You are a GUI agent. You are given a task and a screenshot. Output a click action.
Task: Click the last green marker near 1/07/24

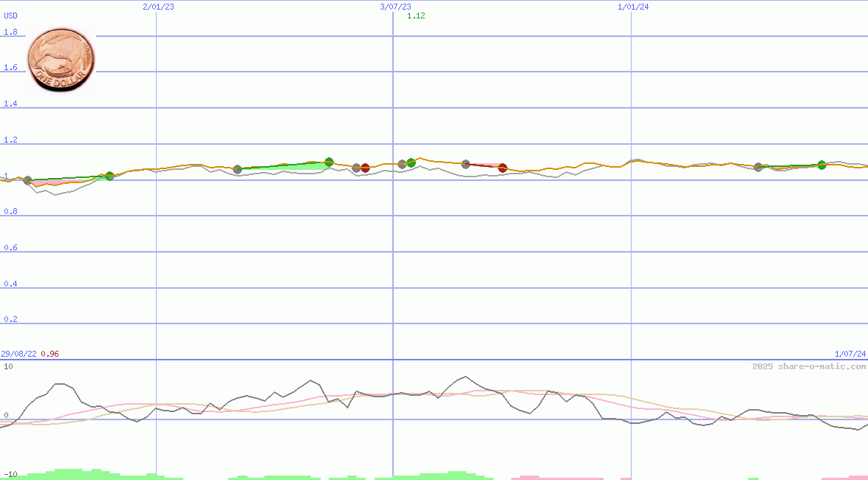822,165
